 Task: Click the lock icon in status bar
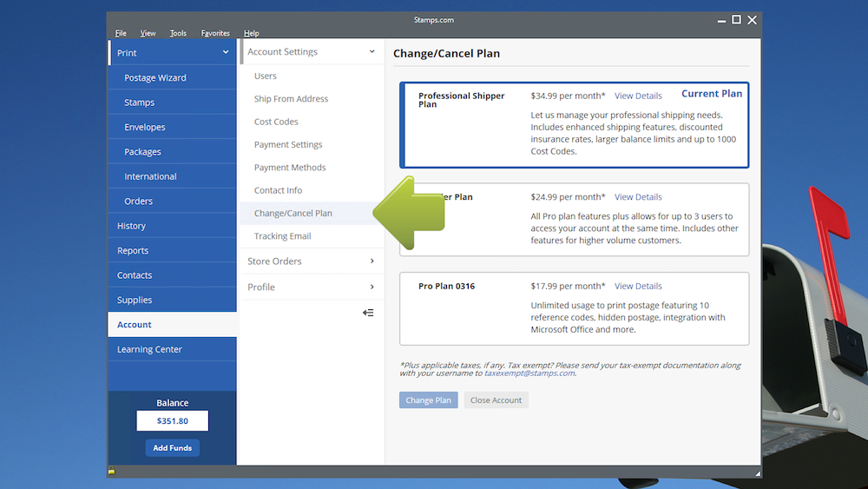coord(112,471)
